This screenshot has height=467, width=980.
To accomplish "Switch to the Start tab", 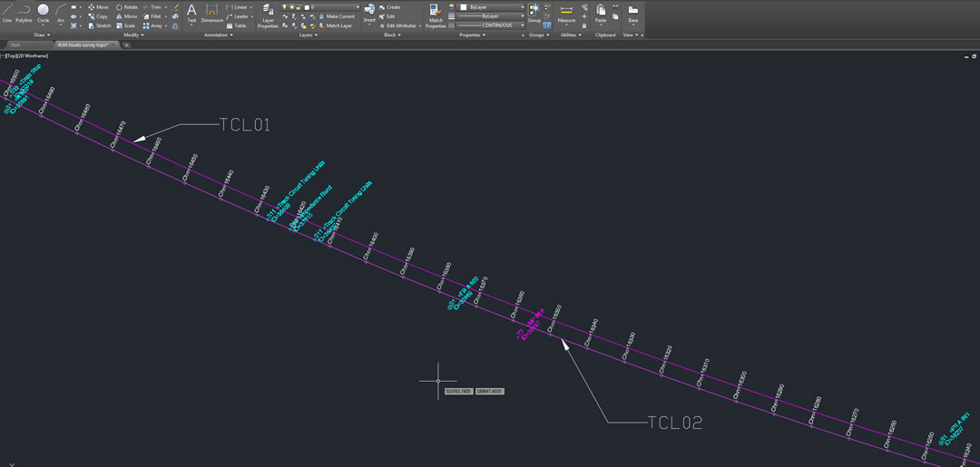I will [15, 44].
